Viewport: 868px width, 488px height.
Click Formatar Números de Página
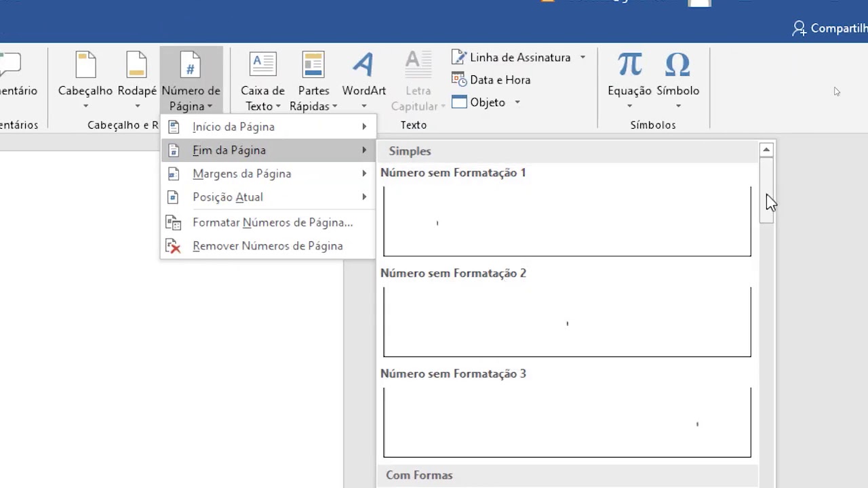tap(272, 222)
